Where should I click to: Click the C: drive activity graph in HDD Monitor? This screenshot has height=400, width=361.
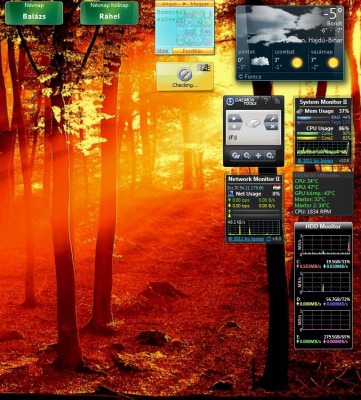(326, 244)
